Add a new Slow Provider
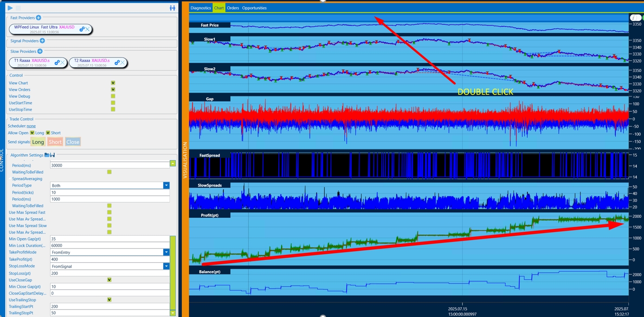 pos(40,51)
